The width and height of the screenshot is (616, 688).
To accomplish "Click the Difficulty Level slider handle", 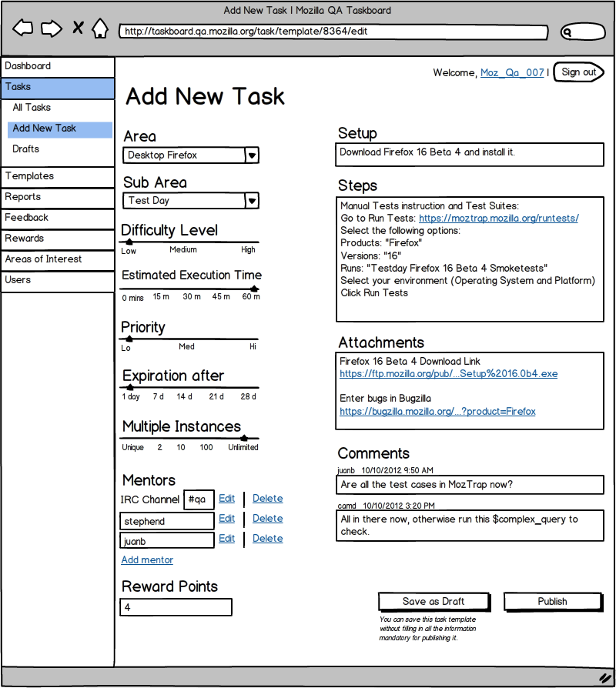I will point(129,242).
